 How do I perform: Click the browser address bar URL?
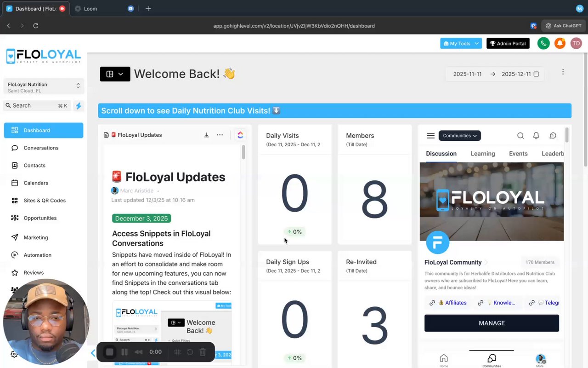coord(294,26)
